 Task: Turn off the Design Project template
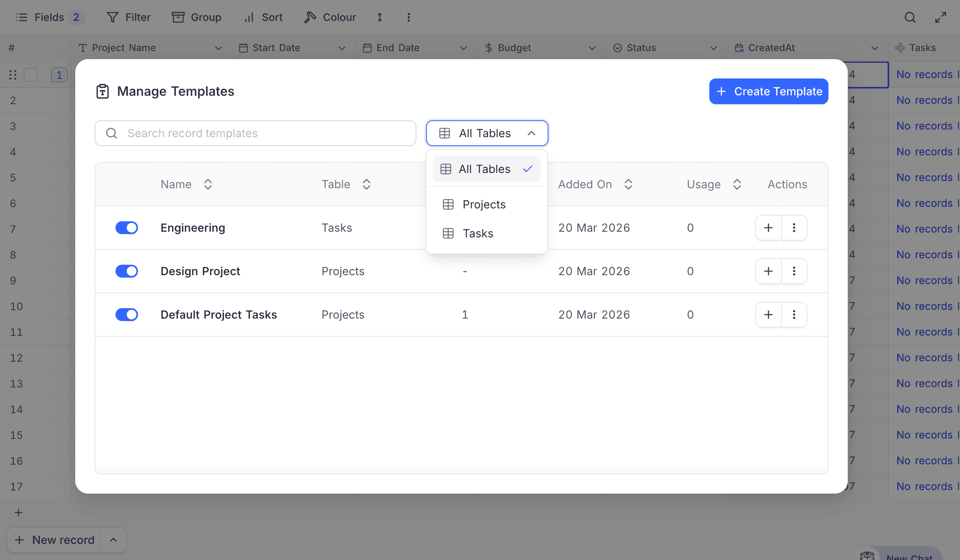coord(127,271)
